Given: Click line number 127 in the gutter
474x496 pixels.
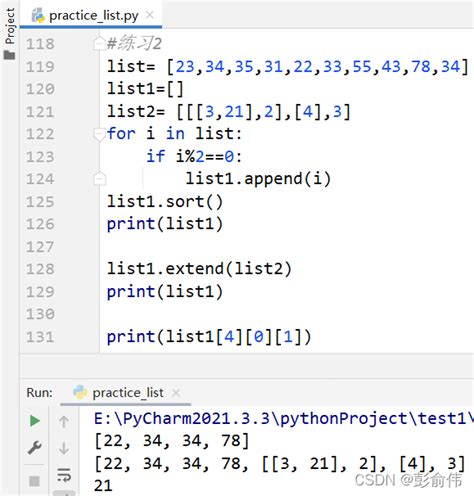Looking at the screenshot, I should 40,247.
